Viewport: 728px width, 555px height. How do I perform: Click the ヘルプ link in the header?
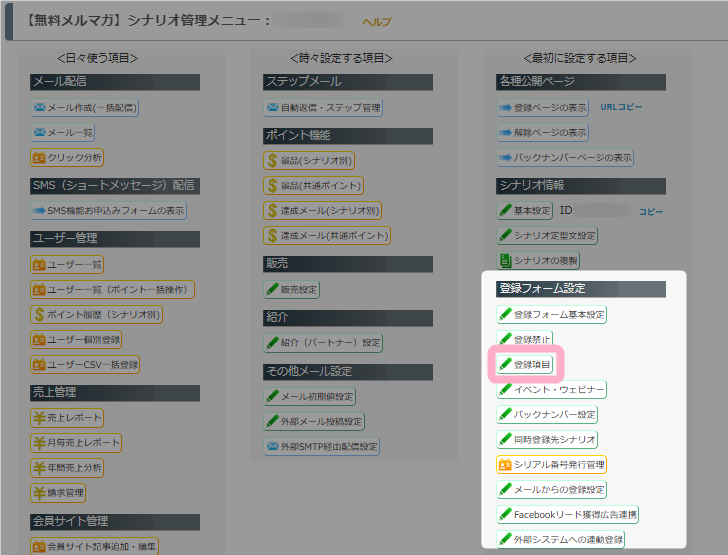click(376, 22)
